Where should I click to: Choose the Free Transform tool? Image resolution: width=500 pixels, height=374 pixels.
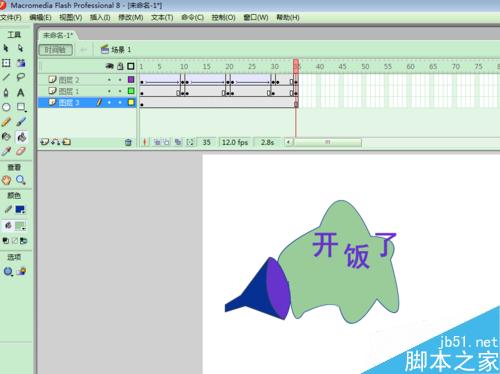[6, 63]
